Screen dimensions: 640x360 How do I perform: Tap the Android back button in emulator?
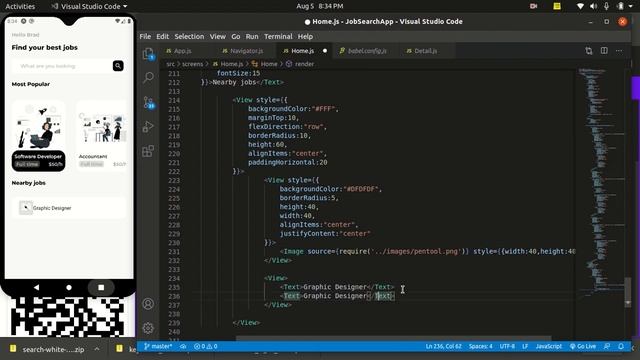[x=36, y=287]
